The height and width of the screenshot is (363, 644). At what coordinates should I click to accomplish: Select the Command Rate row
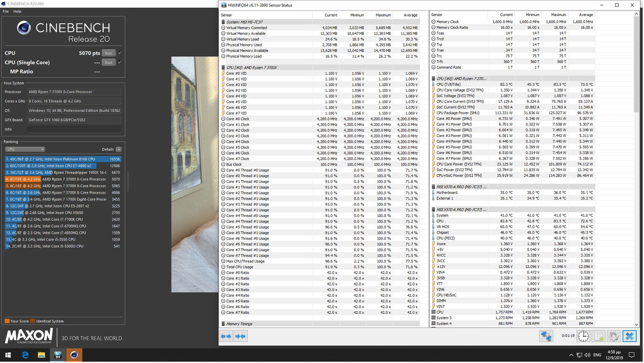(x=513, y=67)
